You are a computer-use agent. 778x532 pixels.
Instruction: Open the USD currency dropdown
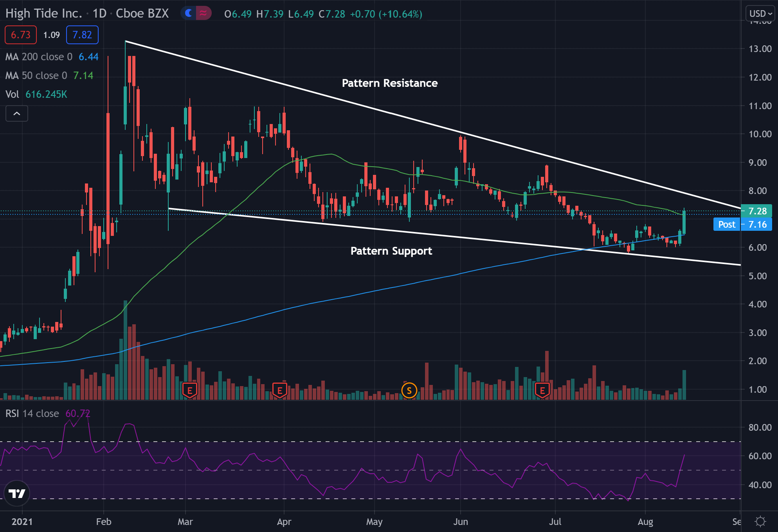(760, 14)
